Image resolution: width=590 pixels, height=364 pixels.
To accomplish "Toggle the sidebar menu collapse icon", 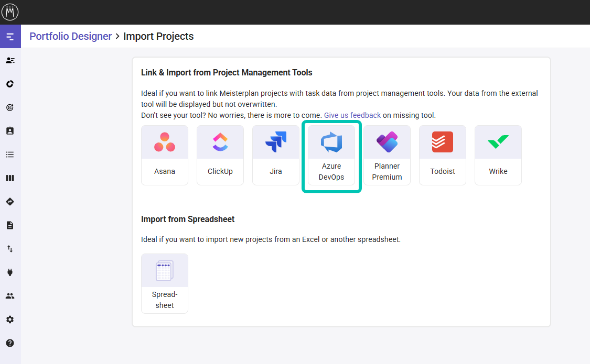I will coord(10,37).
